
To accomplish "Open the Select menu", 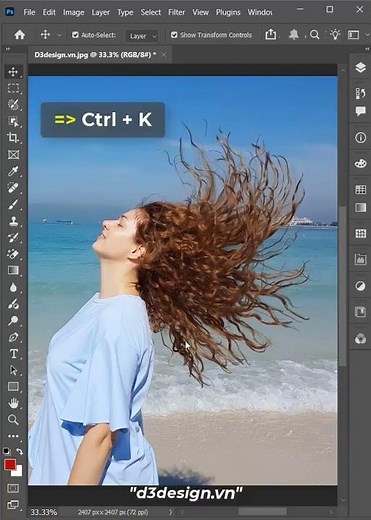I will pyautogui.click(x=151, y=12).
